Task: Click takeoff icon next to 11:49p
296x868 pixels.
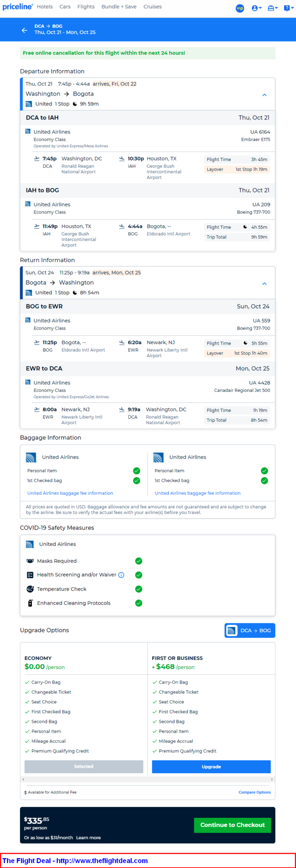Action: 37,227
